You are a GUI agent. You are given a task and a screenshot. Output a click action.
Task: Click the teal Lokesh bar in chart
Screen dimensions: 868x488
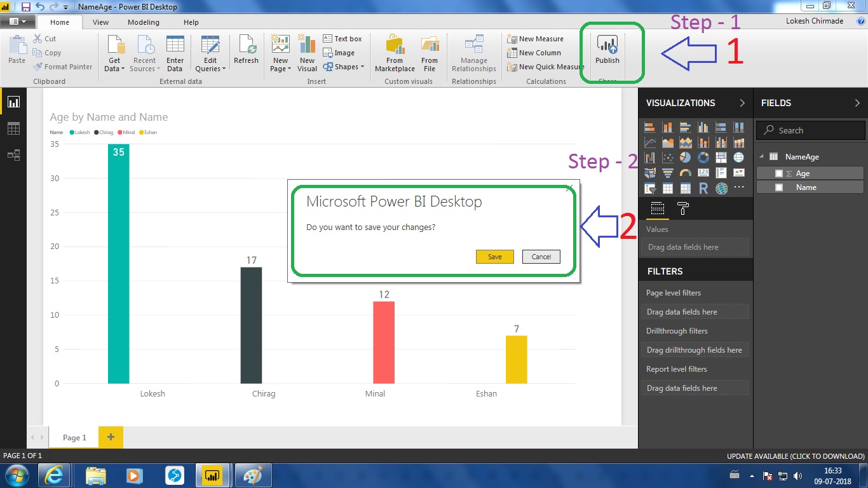coord(119,267)
